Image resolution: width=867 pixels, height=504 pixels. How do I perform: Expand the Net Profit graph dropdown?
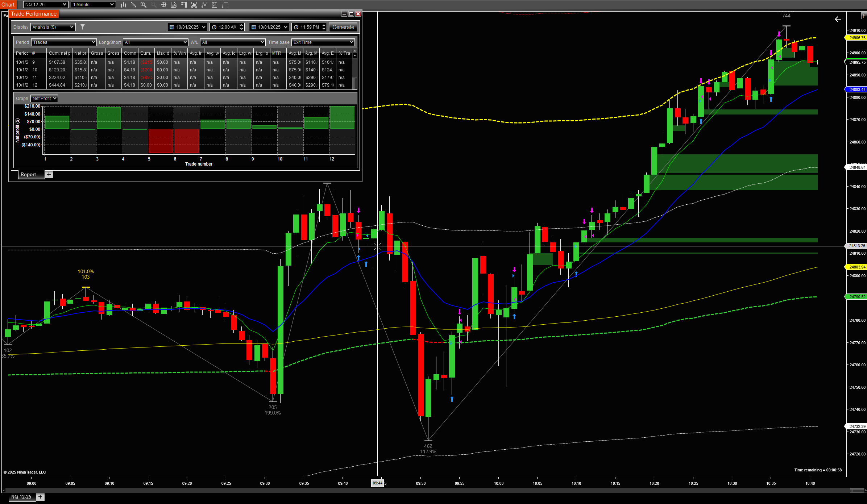pyautogui.click(x=55, y=99)
